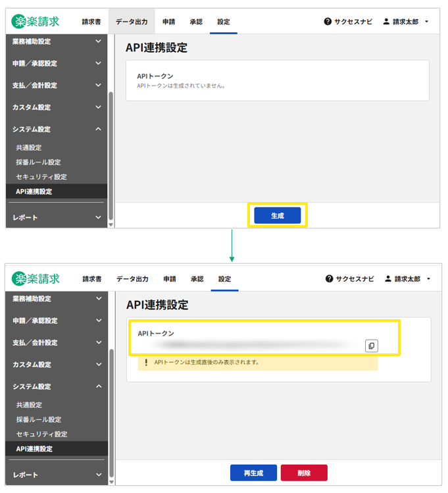448x493 pixels.
Task: Click the 楽楽請求 logo in the upper screen
Action: pos(36,21)
